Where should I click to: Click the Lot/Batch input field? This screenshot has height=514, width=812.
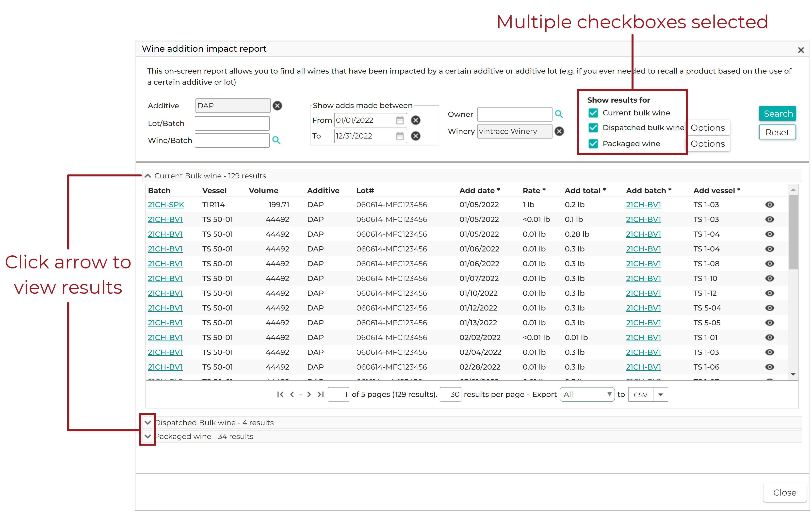tap(232, 123)
